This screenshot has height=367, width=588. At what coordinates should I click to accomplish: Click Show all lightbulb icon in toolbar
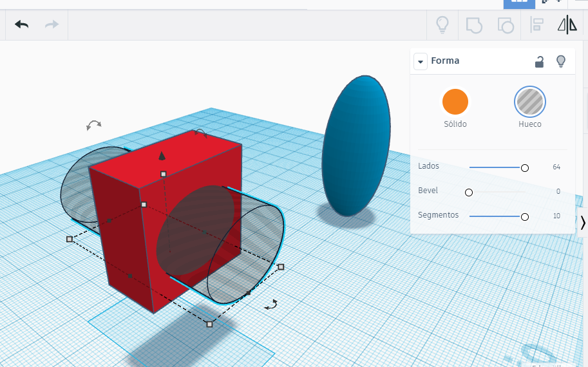click(x=442, y=25)
